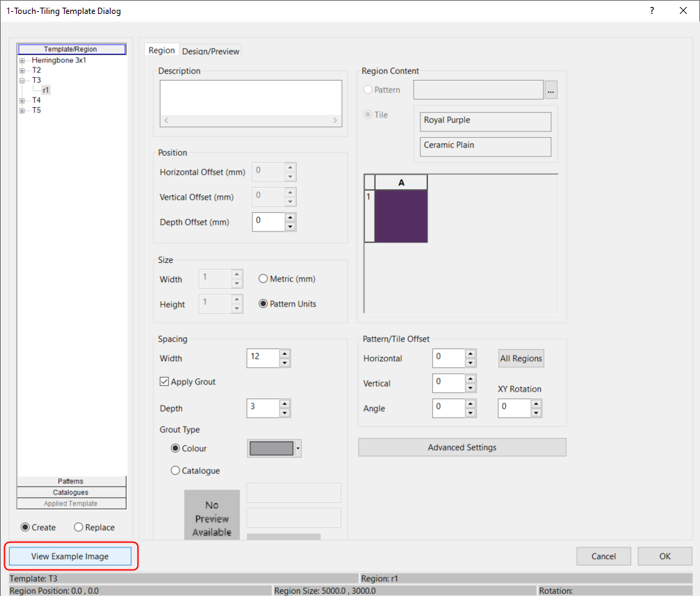This screenshot has width=700, height=596.
Task: Decrease Spacing Width with down arrow
Action: pos(285,363)
